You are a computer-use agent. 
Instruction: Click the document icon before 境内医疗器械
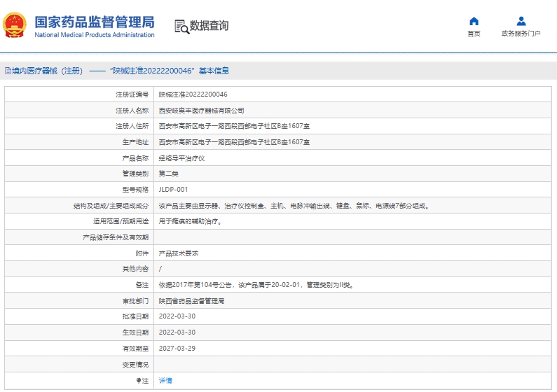point(8,71)
